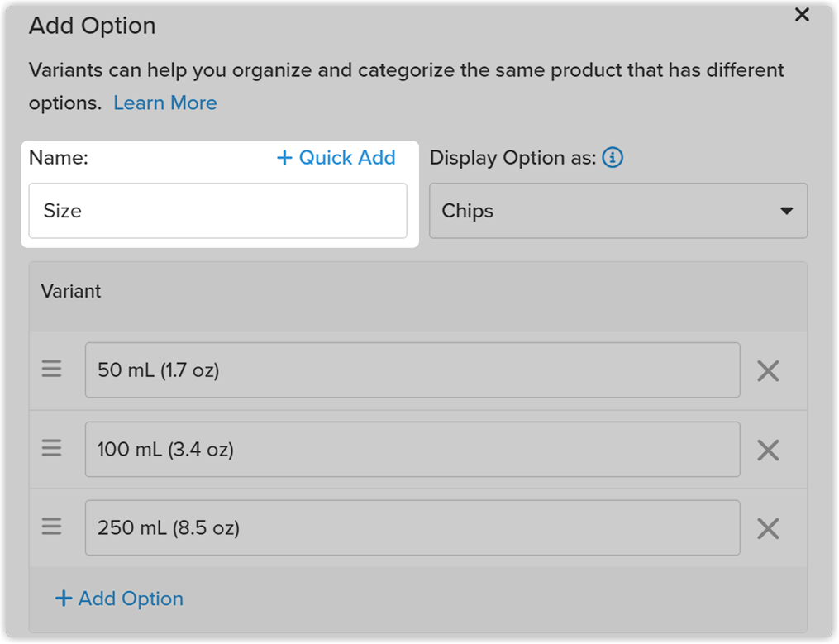Focus the Name input field containing Size
This screenshot has width=839, height=644.
tap(217, 211)
